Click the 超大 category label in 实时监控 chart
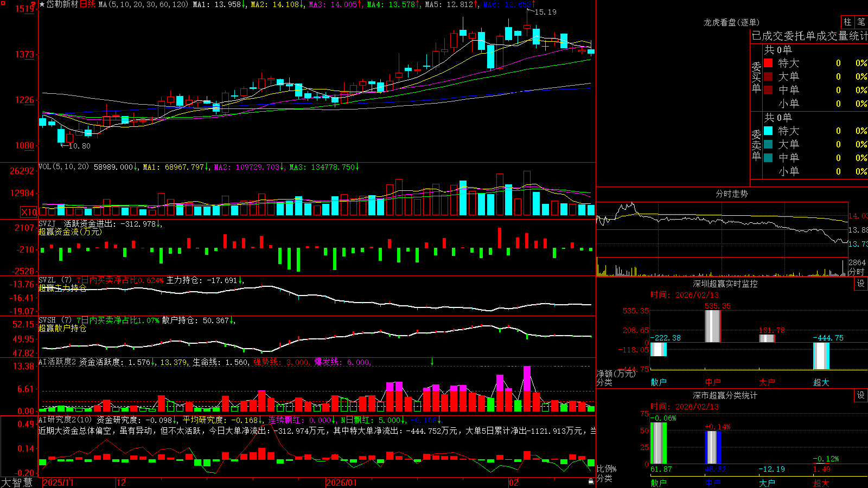The width and height of the screenshot is (868, 488). (x=821, y=382)
